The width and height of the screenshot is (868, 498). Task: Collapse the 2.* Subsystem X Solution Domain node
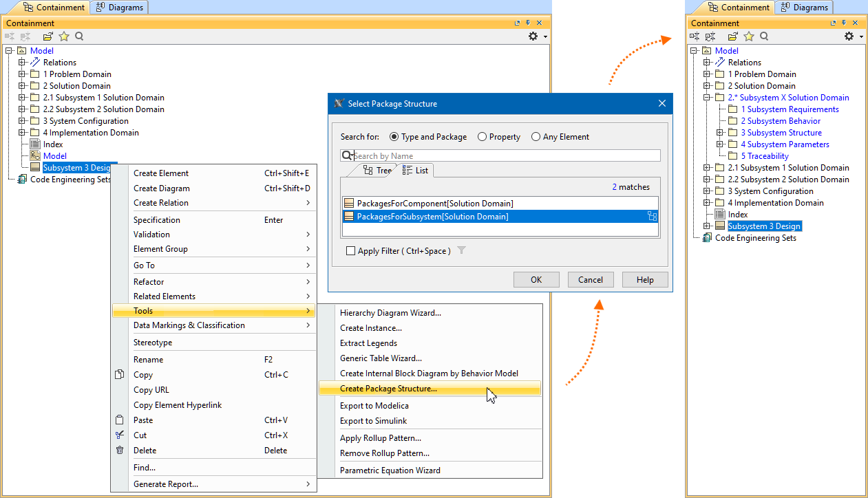point(707,98)
